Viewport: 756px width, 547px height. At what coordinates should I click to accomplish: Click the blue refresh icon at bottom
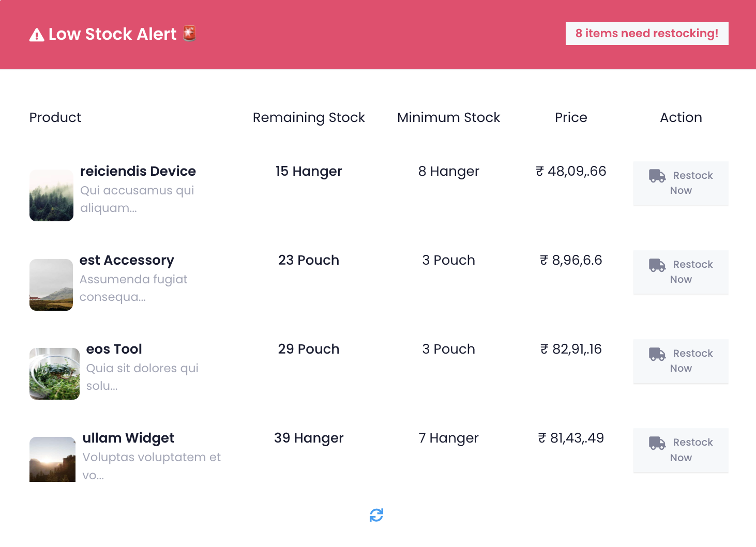pos(376,515)
